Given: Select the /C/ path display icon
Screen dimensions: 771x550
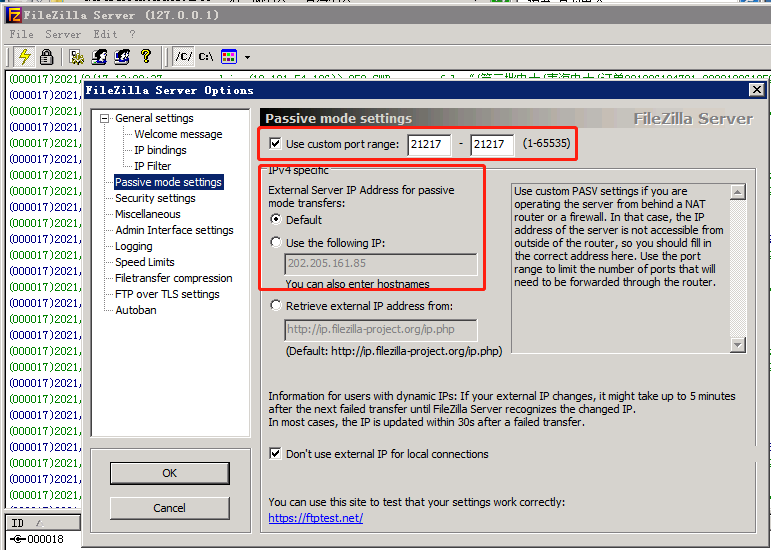Looking at the screenshot, I should (184, 57).
